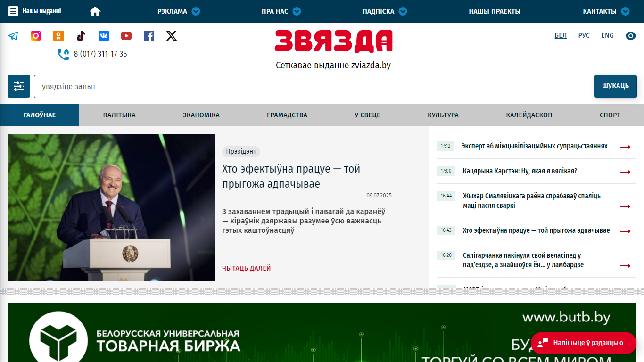This screenshot has height=362, width=644.
Task: Open НАШЫ ПРАЕКТЫ menu item
Action: pos(495,11)
